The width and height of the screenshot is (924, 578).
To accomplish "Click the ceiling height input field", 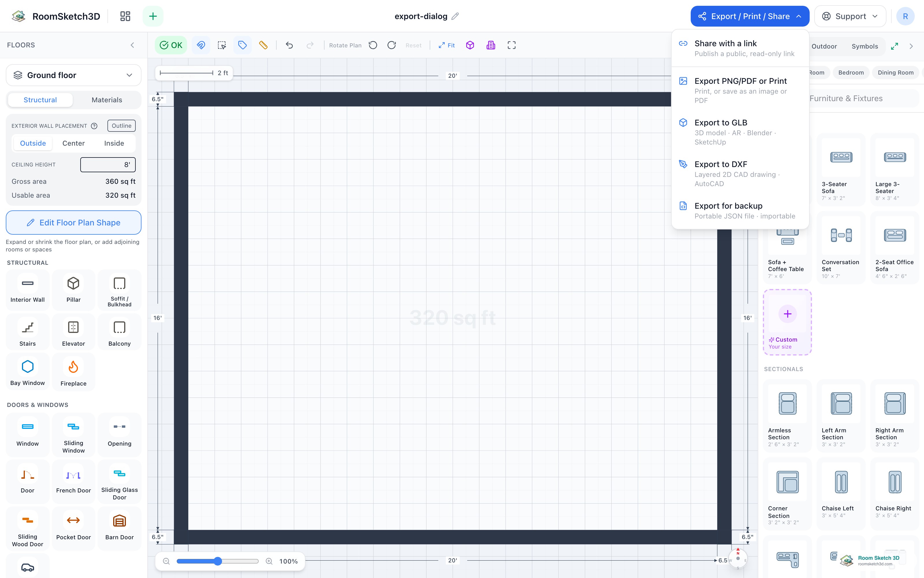I will coord(108,164).
